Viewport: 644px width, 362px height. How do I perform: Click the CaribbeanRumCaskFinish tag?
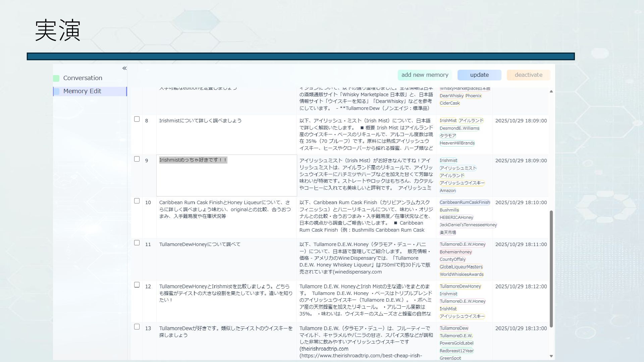(x=465, y=202)
